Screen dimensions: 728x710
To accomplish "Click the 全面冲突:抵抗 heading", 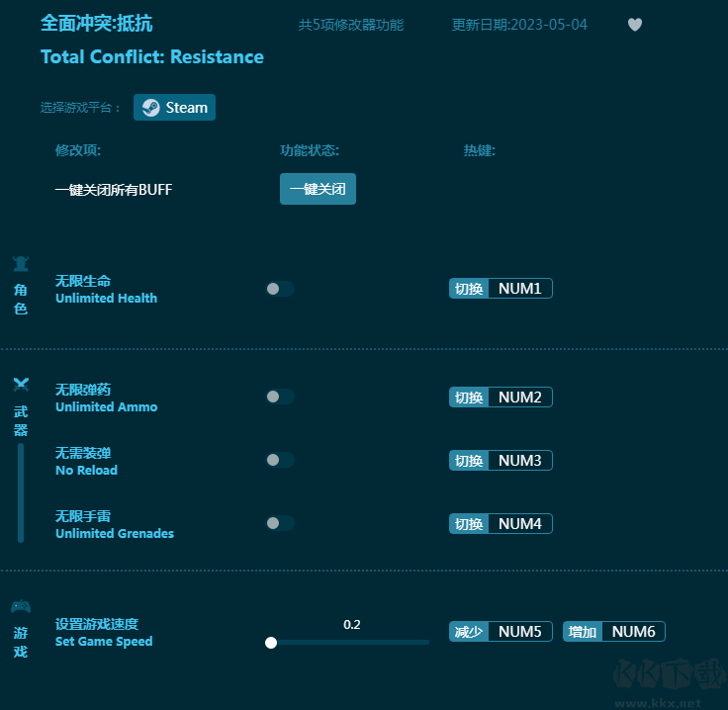I will coord(97,23).
